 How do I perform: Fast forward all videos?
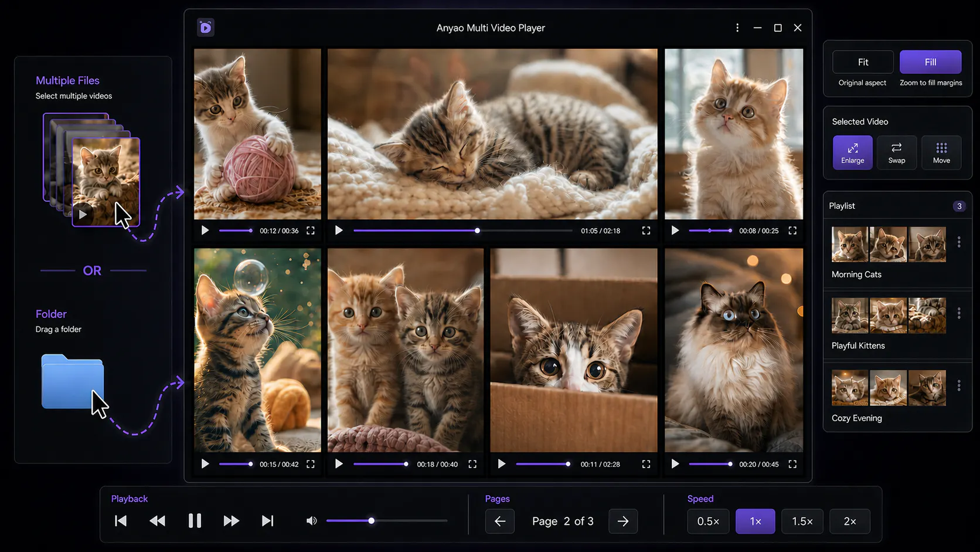[232, 521]
